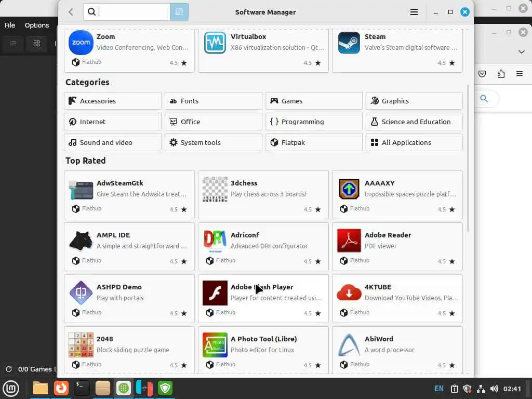The image size is (532, 399).
Task: Browse the Office category
Action: (213, 122)
